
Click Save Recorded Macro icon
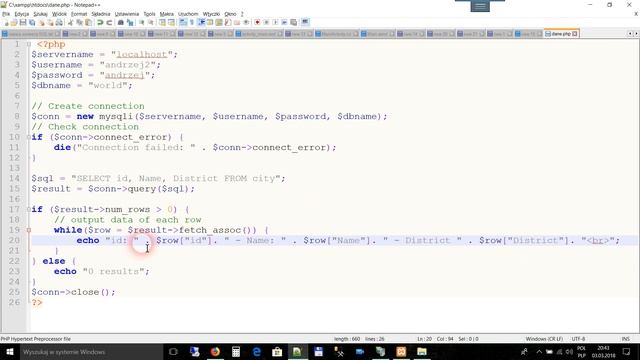[293, 22]
